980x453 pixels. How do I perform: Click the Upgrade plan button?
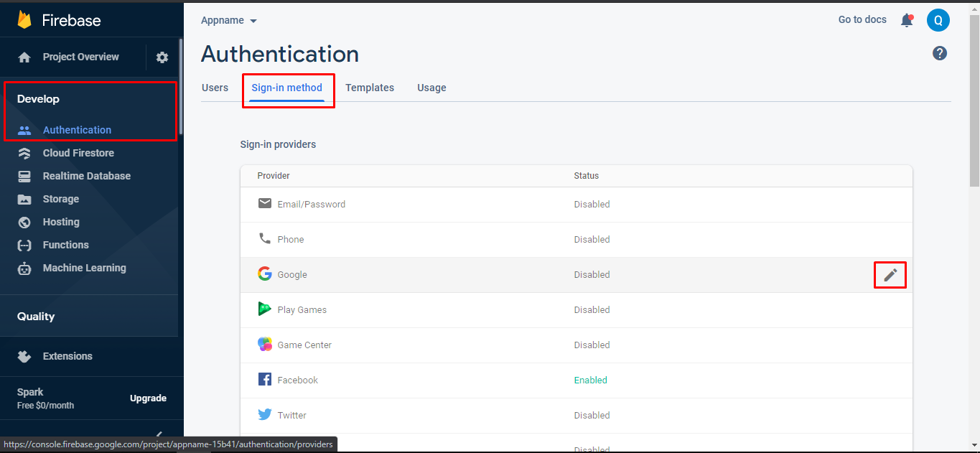click(x=148, y=398)
